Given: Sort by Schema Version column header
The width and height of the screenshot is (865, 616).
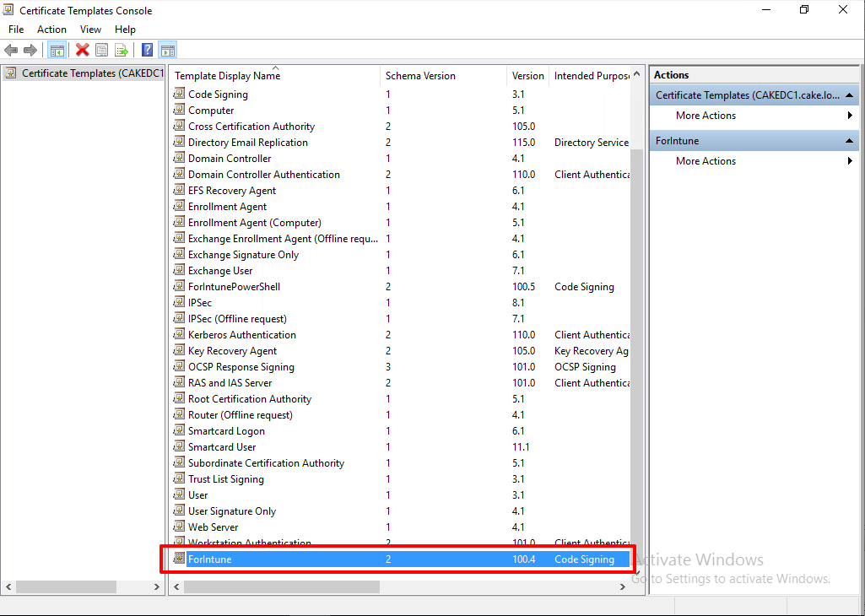Looking at the screenshot, I should click(x=444, y=76).
